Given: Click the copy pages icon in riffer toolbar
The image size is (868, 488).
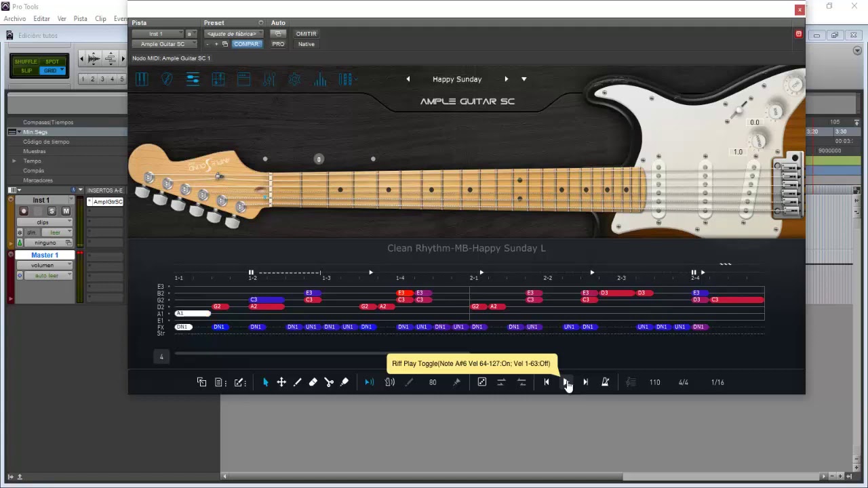Looking at the screenshot, I should tap(201, 382).
